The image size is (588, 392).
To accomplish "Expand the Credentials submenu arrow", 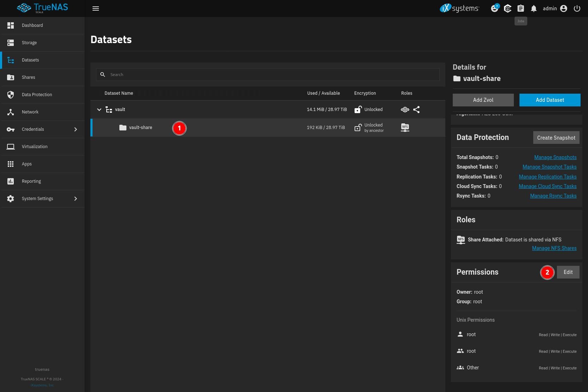I will point(76,129).
